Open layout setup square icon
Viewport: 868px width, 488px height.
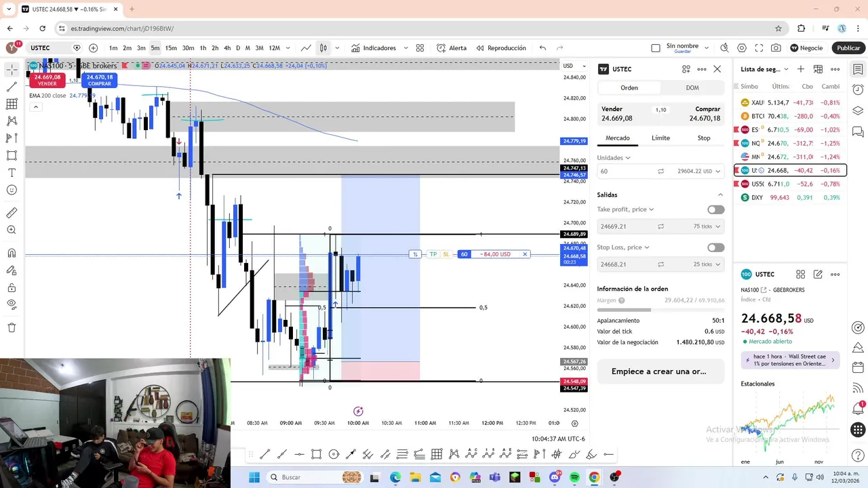[x=656, y=48]
